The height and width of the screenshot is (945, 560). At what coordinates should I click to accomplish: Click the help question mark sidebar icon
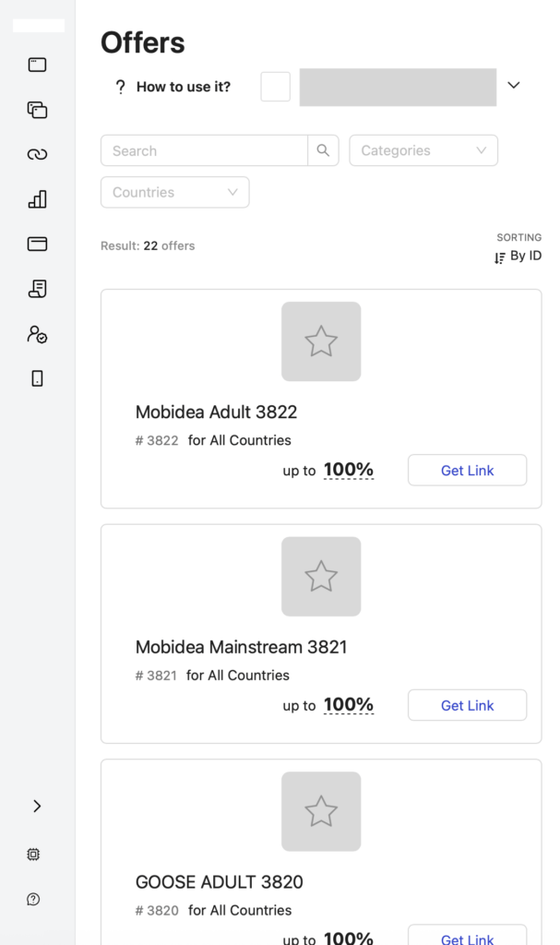(34, 900)
